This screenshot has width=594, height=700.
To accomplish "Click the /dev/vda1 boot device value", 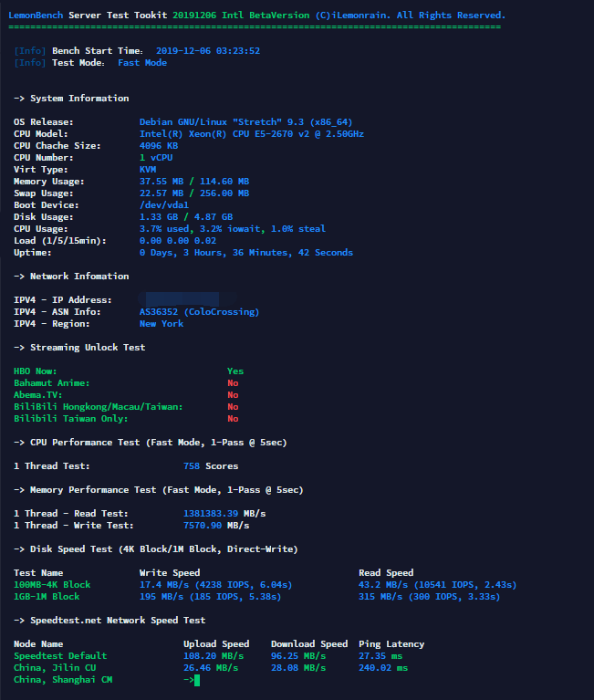I will (163, 205).
